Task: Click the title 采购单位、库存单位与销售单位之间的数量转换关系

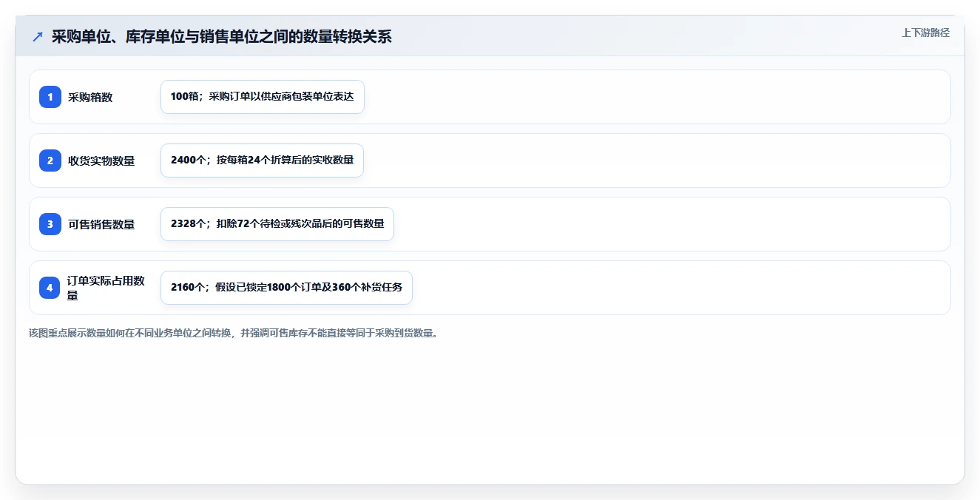Action: pyautogui.click(x=221, y=37)
